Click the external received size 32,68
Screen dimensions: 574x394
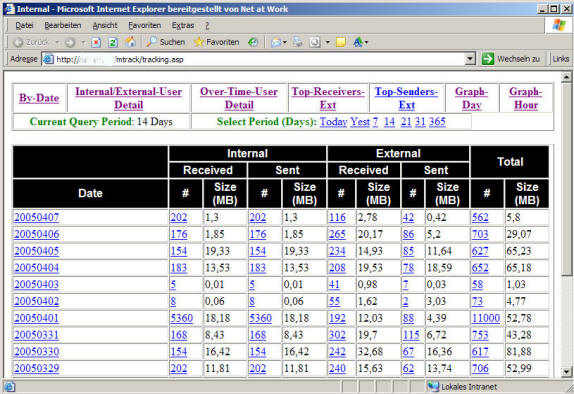(x=370, y=352)
